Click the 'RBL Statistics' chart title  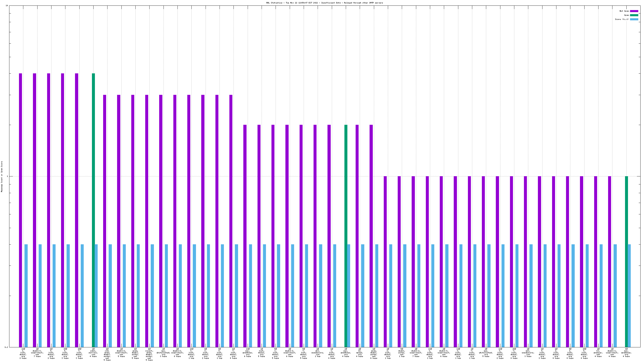[325, 3]
